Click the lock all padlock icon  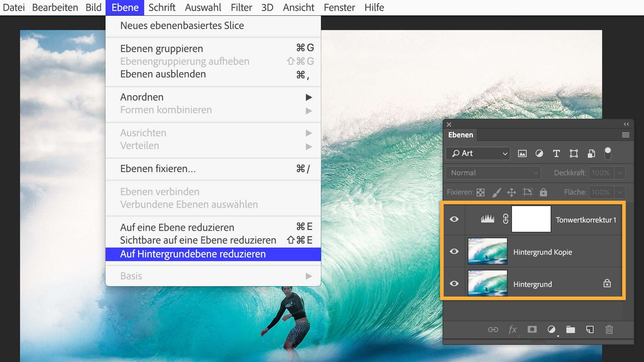(543, 192)
